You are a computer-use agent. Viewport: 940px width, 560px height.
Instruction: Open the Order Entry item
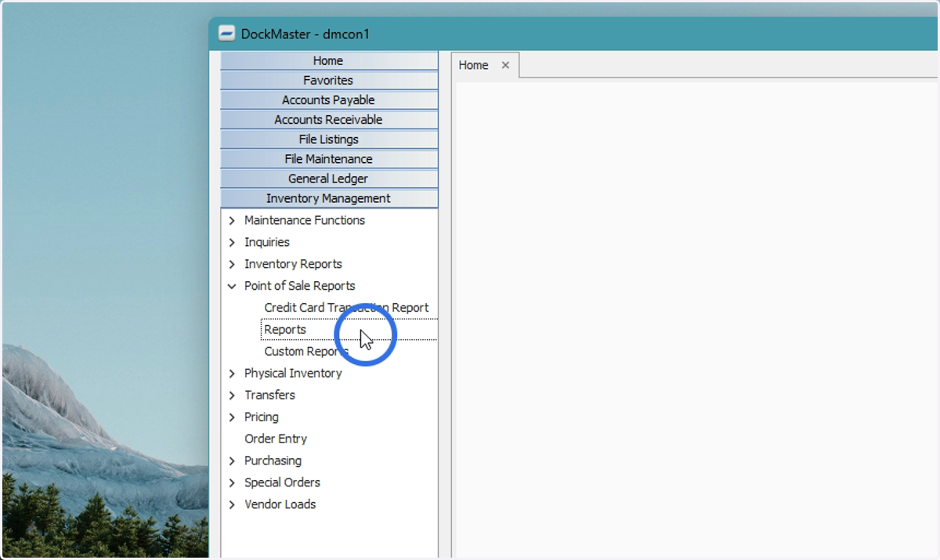click(276, 439)
